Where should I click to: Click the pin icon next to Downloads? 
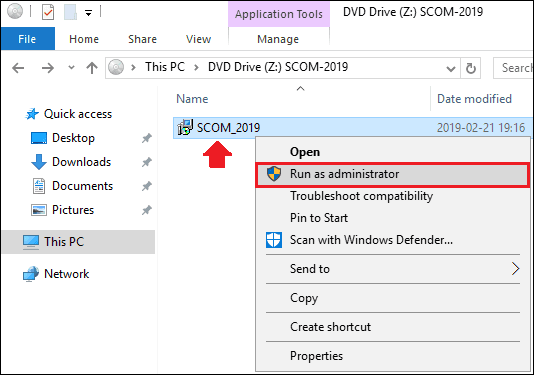coord(147,162)
